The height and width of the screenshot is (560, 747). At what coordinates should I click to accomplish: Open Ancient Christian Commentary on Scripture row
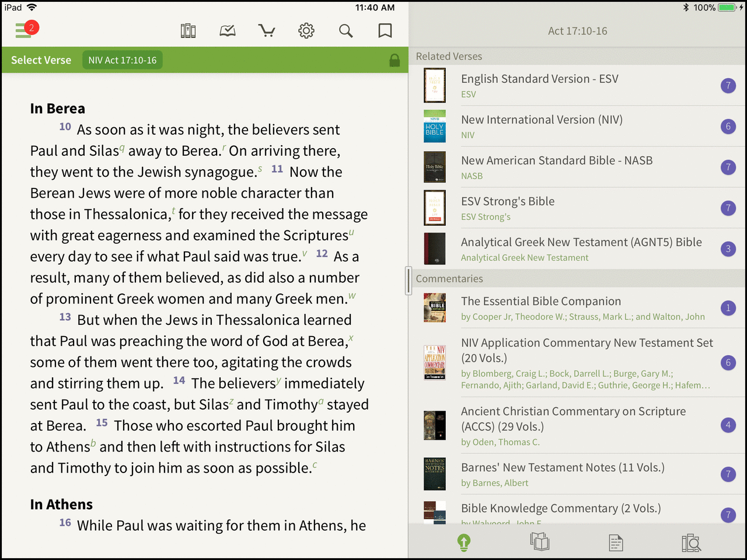[x=578, y=425]
